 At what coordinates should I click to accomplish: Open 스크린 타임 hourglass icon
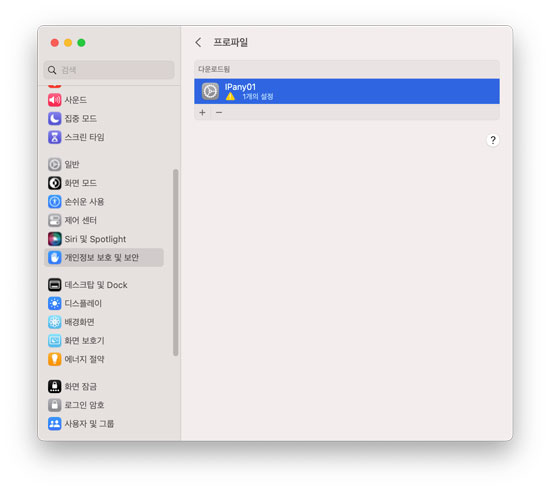pos(54,137)
